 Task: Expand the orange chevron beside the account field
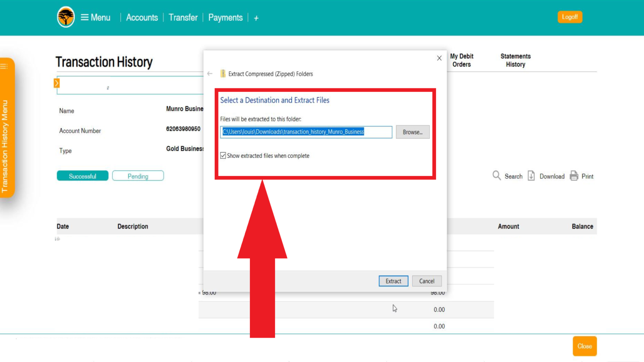(57, 83)
